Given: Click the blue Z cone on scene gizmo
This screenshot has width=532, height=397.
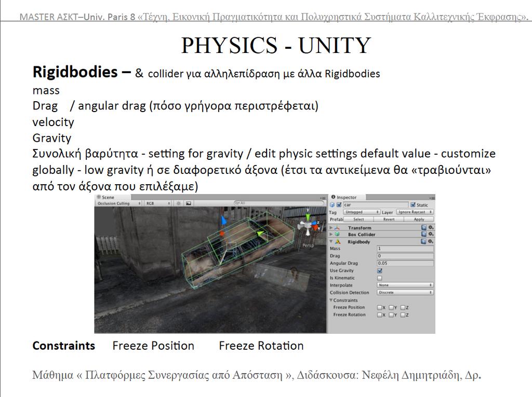Looking at the screenshot, I should tap(314, 223).
